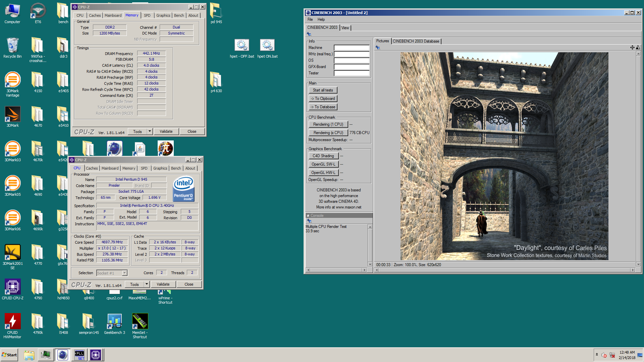Launch 3DMark Vantage shortcut
This screenshot has width=644, height=362.
(x=12, y=84)
